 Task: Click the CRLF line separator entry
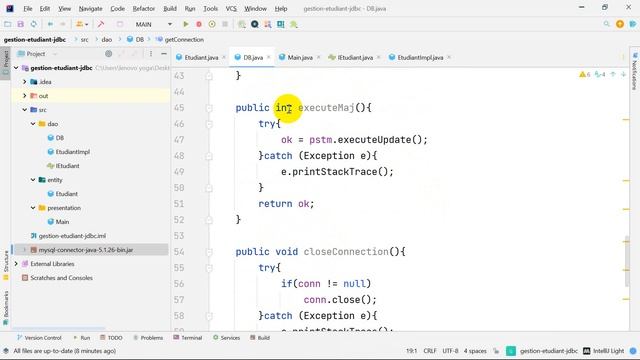click(430, 351)
